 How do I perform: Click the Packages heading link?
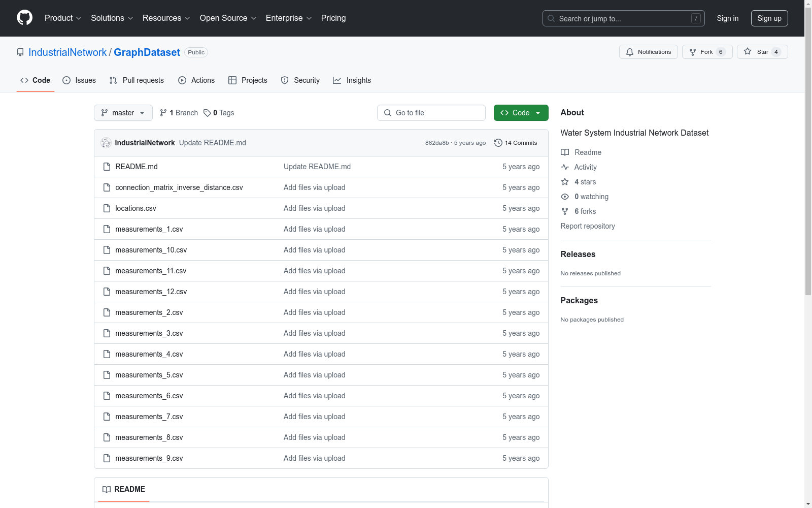(x=579, y=300)
